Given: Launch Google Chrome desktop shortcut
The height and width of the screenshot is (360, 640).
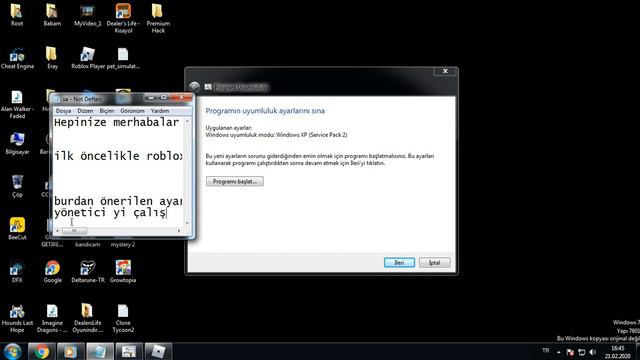Looking at the screenshot, I should 52,272.
